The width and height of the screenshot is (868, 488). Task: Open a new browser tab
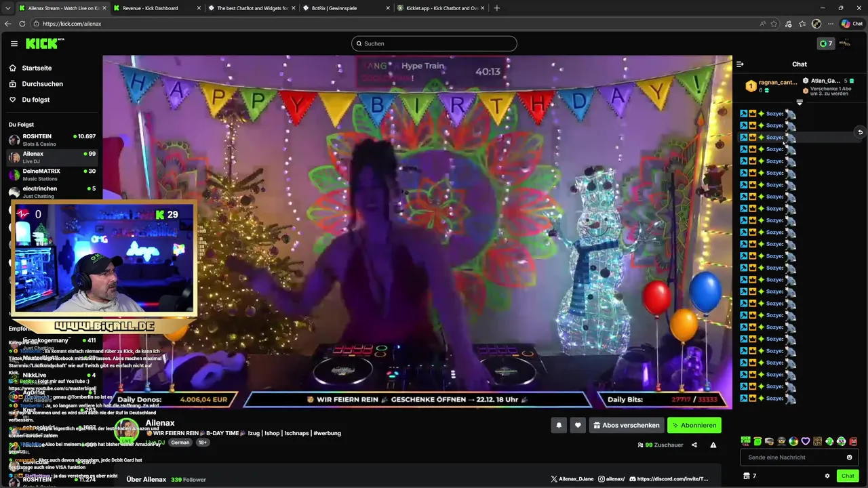[497, 8]
